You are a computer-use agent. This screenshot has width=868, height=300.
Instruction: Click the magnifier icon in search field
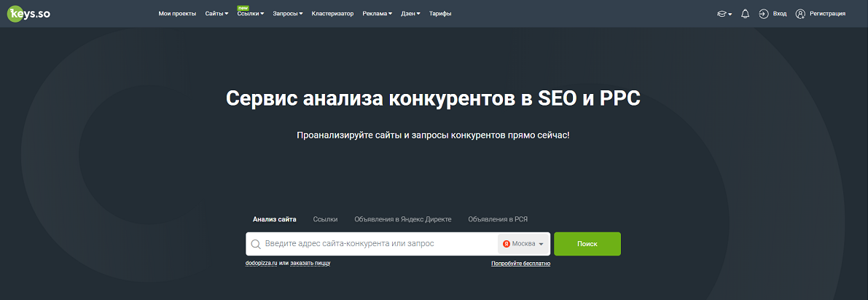256,244
